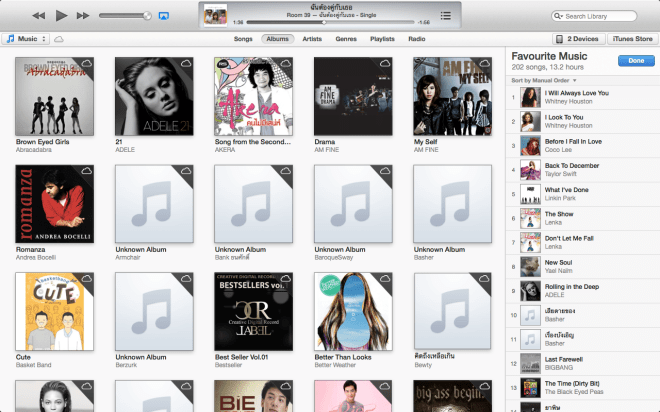Rewind to the previous track
The width and height of the screenshot is (660, 412).
tap(38, 16)
